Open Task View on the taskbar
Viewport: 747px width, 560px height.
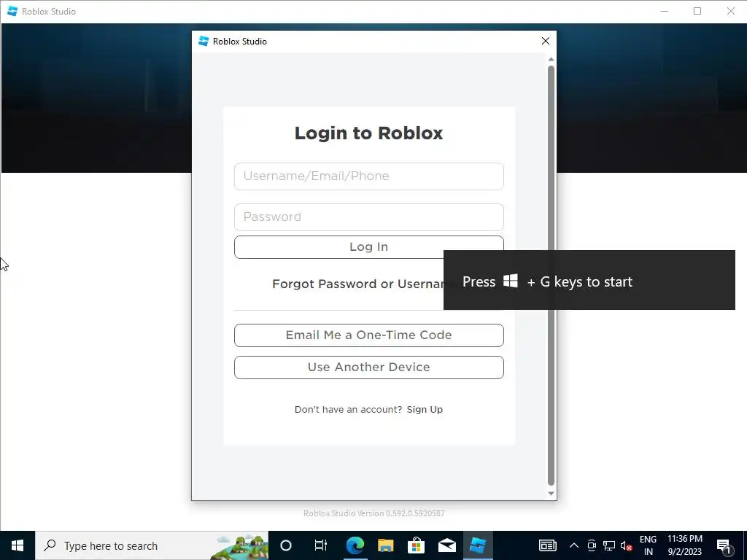pyautogui.click(x=321, y=545)
